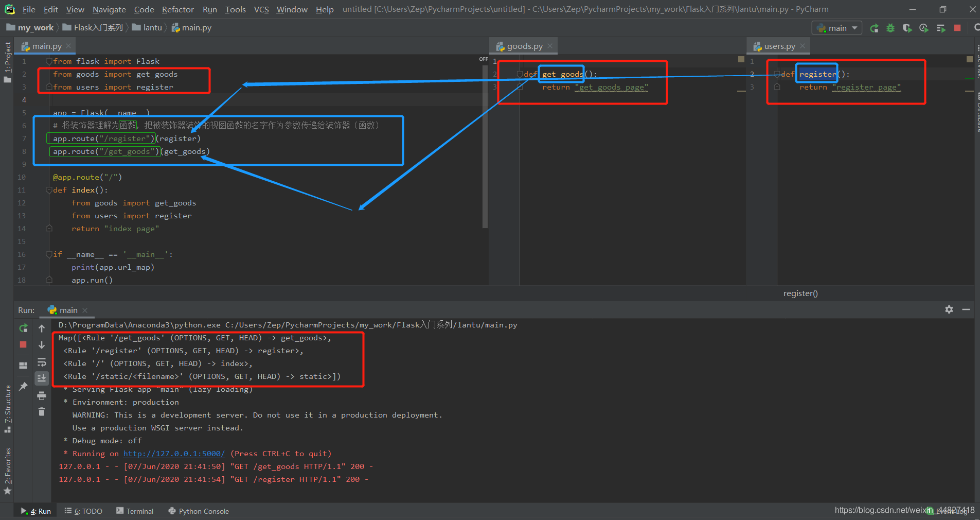980x520 pixels.
Task: Launch the profiler run icon
Action: (x=924, y=28)
